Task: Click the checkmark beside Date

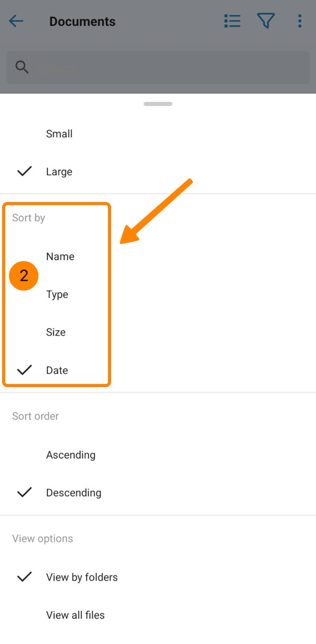Action: pyautogui.click(x=24, y=370)
